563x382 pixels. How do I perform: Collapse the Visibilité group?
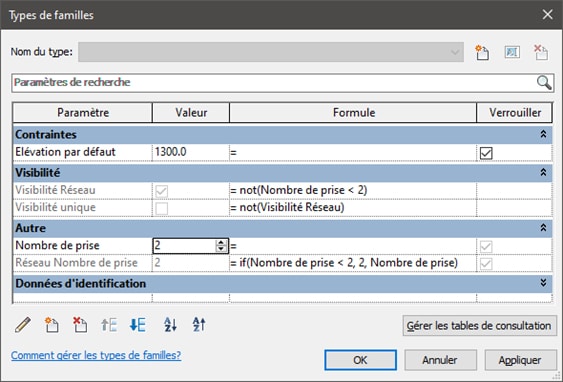(543, 173)
